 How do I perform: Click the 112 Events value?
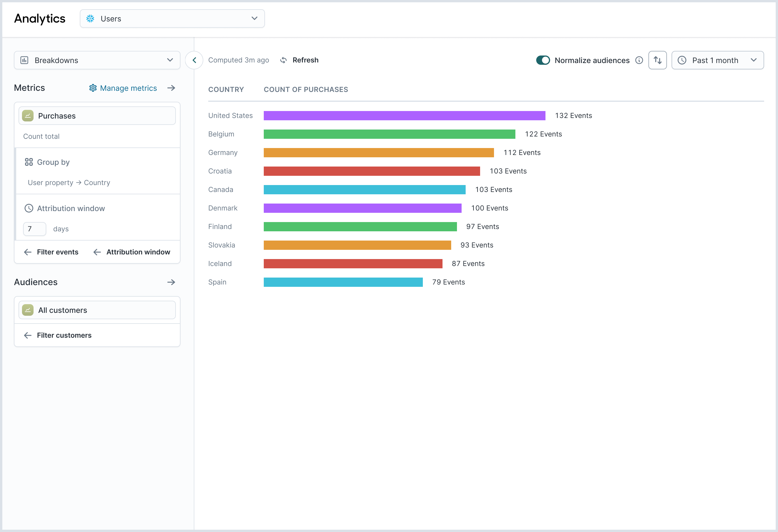point(522,153)
